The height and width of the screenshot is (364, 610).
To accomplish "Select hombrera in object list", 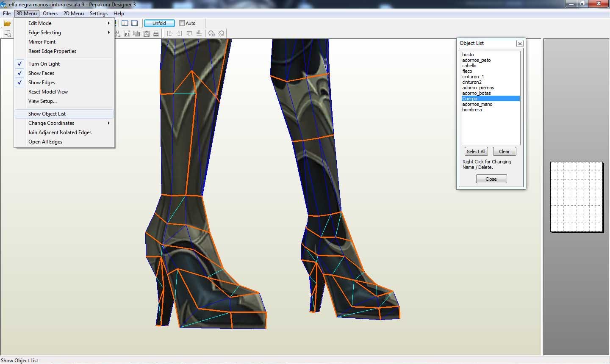I will (491, 110).
